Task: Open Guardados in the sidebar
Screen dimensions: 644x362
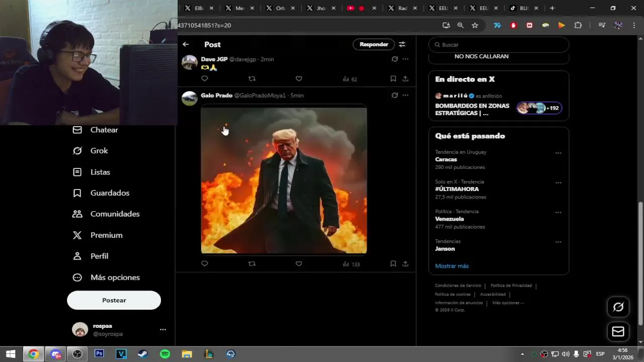Action: click(101, 193)
